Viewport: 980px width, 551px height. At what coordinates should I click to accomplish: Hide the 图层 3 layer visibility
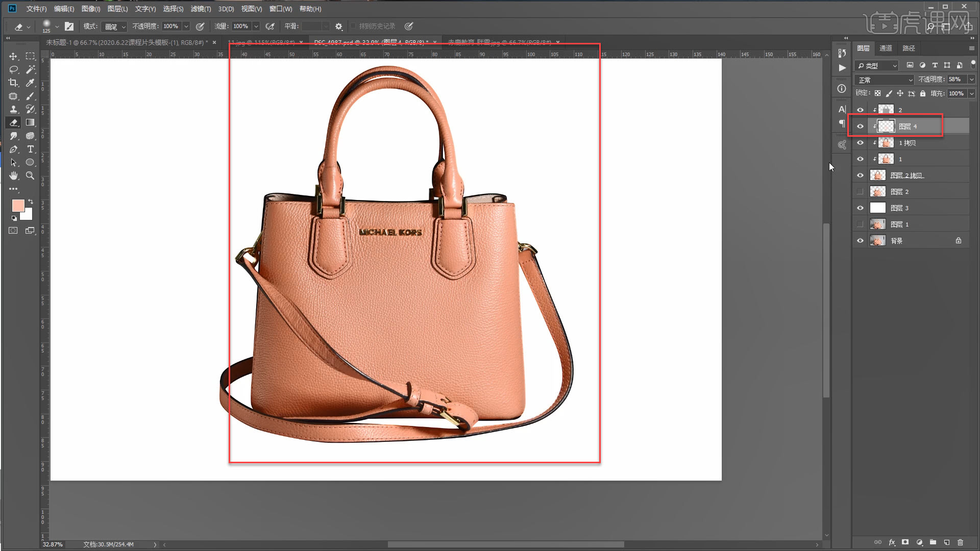tap(860, 208)
